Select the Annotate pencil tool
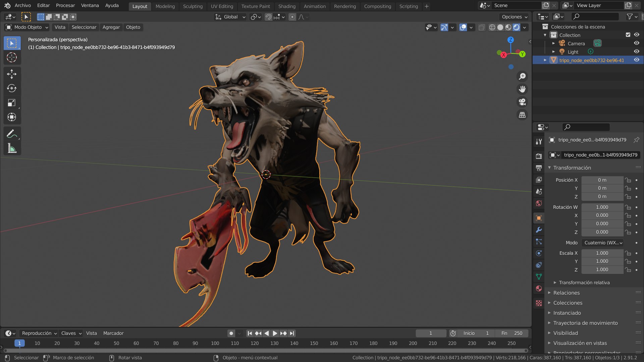This screenshot has height=362, width=644. coord(12,134)
